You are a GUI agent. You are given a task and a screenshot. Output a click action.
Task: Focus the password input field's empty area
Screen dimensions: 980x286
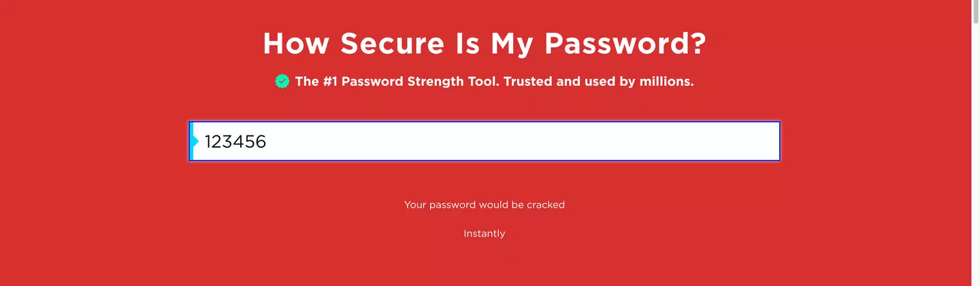click(x=517, y=142)
